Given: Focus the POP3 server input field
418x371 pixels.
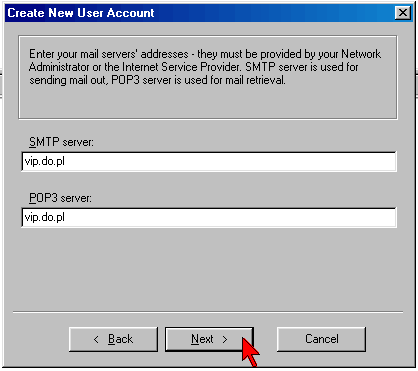Looking at the screenshot, I should pos(209,218).
